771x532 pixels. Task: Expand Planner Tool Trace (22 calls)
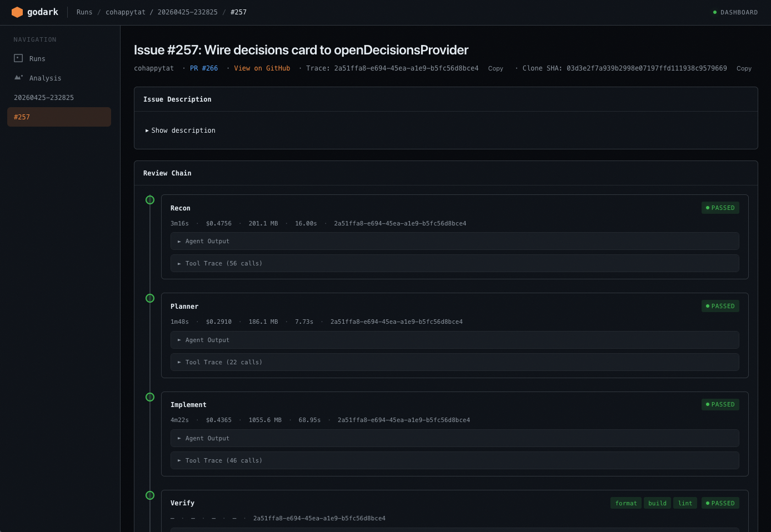(x=454, y=362)
